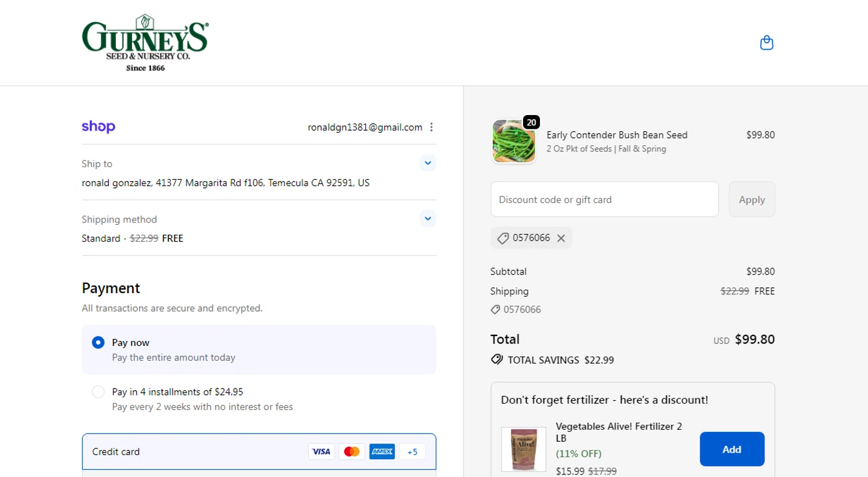
Task: Open the account options three-dot menu
Action: coord(432,127)
